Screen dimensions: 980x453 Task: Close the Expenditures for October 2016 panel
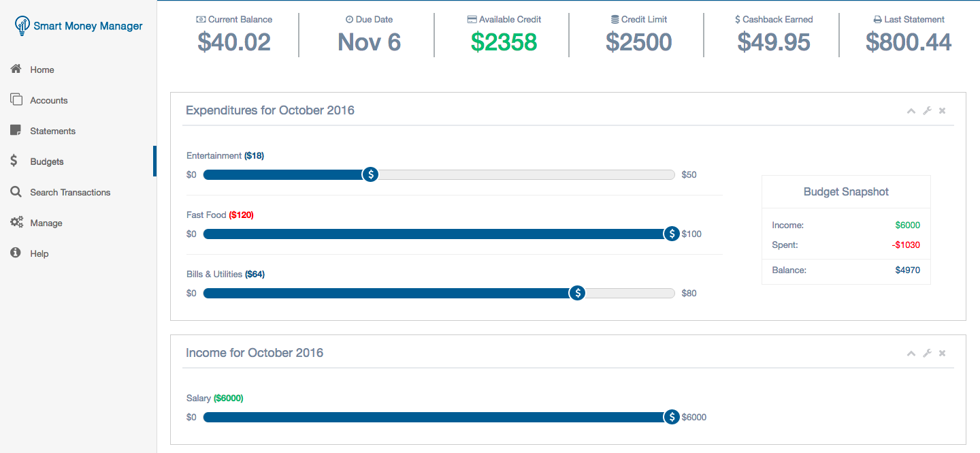tap(943, 110)
